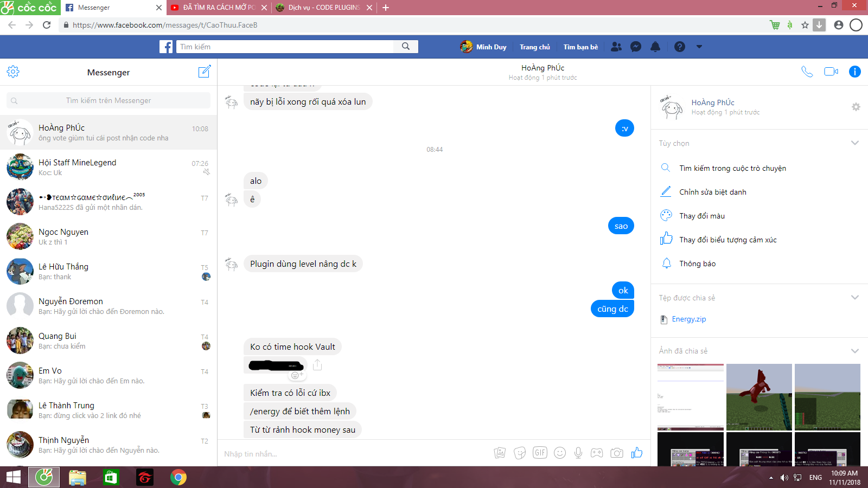The width and height of the screenshot is (868, 488).
Task: Click the address bar URL
Action: pos(165,25)
